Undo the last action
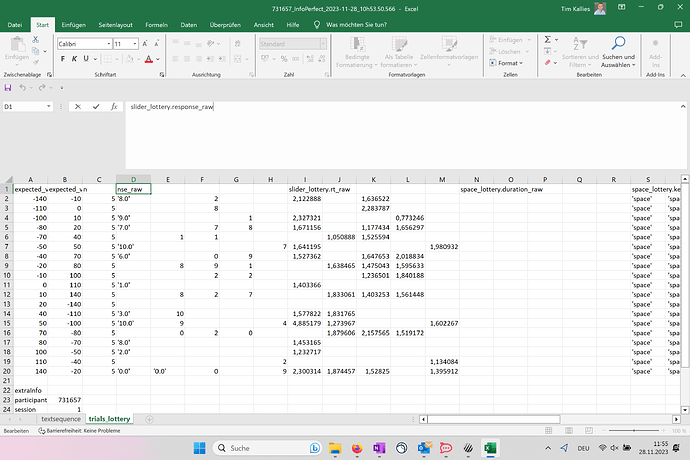 (x=22, y=88)
